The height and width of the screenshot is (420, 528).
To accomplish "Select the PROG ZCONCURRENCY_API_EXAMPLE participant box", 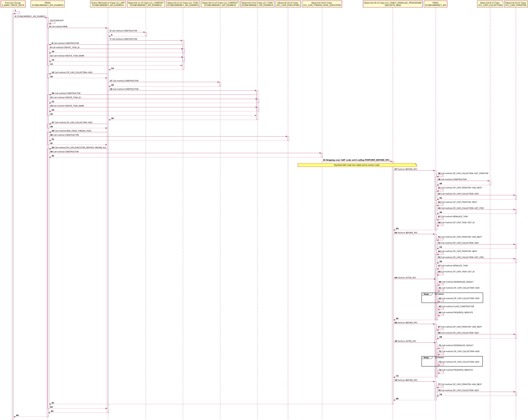I will click(x=48, y=4).
